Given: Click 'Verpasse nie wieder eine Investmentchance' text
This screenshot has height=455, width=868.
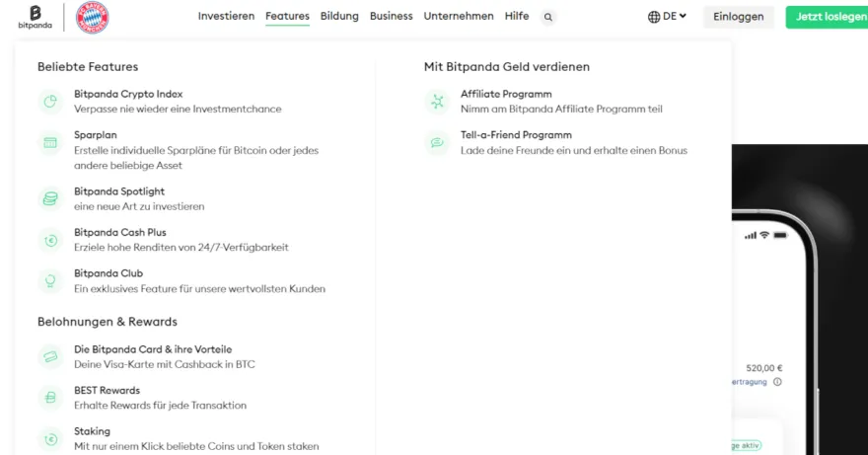Looking at the screenshot, I should click(178, 110).
